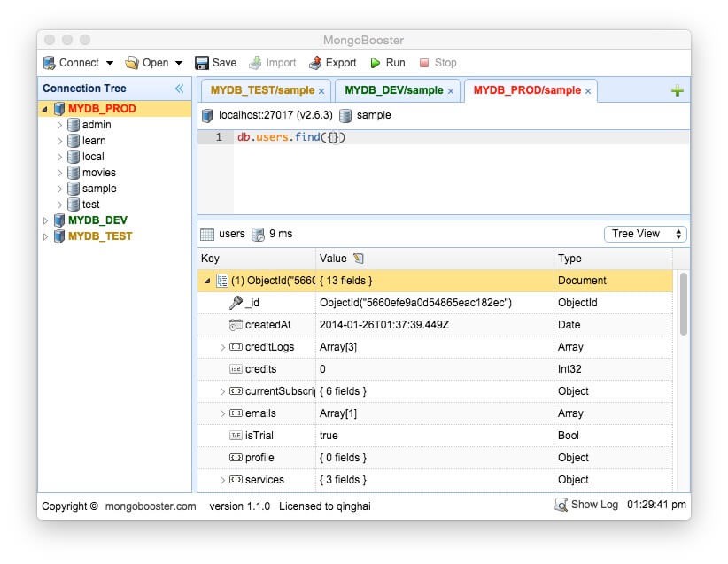
Task: Click the Type column header
Action: click(613, 258)
